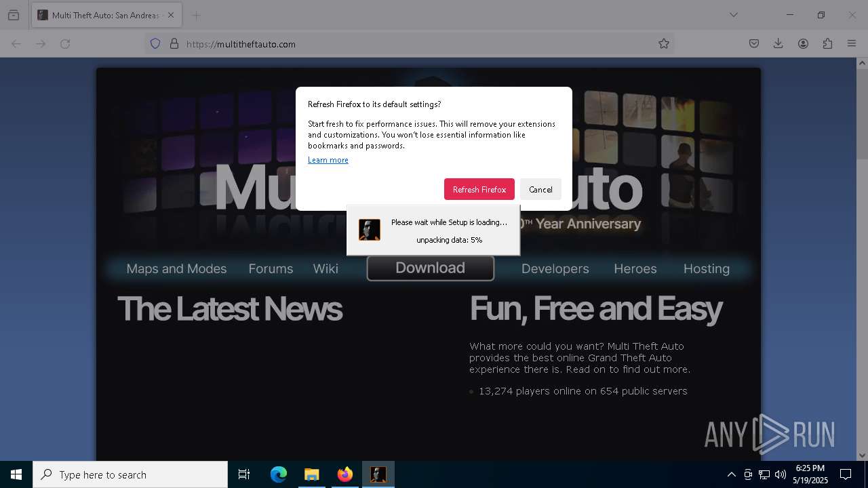Click the site padlock icon
The width and height of the screenshot is (868, 488).
pyautogui.click(x=174, y=43)
